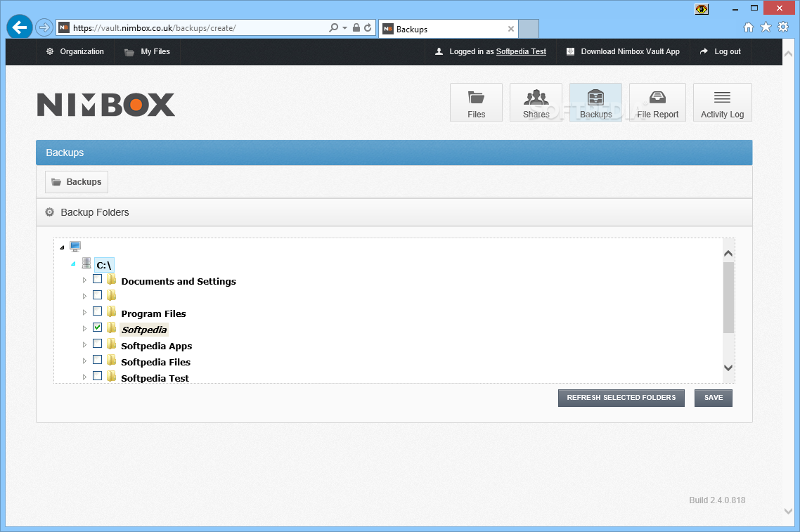Viewport: 800px width, 532px height.
Task: Click the eye icon in title bar
Action: point(702,9)
